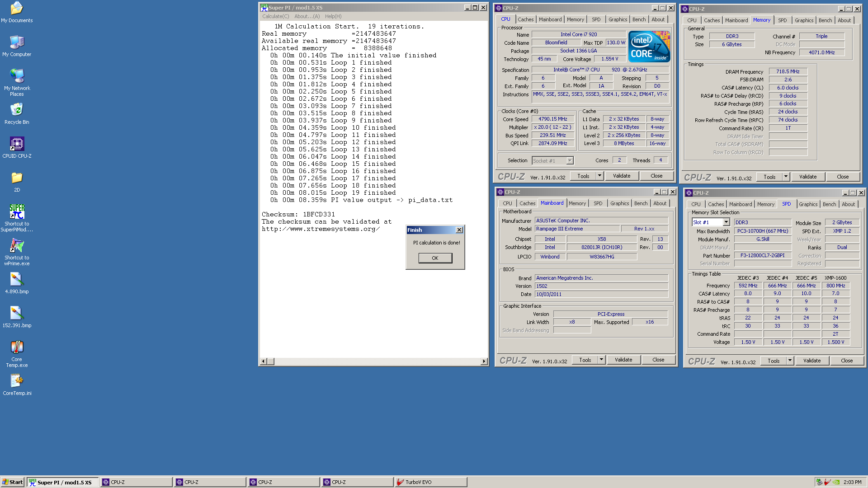Viewport: 868px width, 488px height.
Task: Launch CPUID CPU-Z desktop shortcut
Action: point(17,148)
